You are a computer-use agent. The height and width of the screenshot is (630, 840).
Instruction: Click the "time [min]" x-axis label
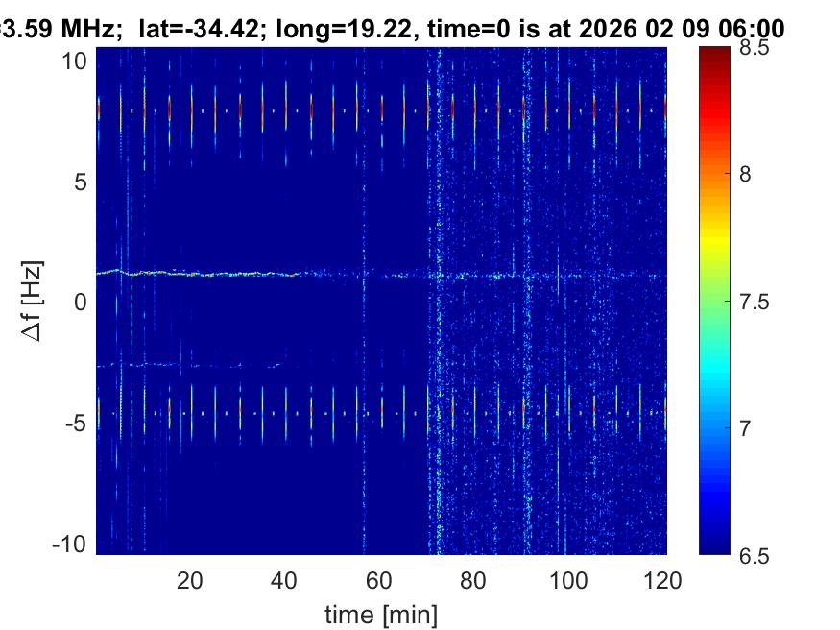click(381, 613)
